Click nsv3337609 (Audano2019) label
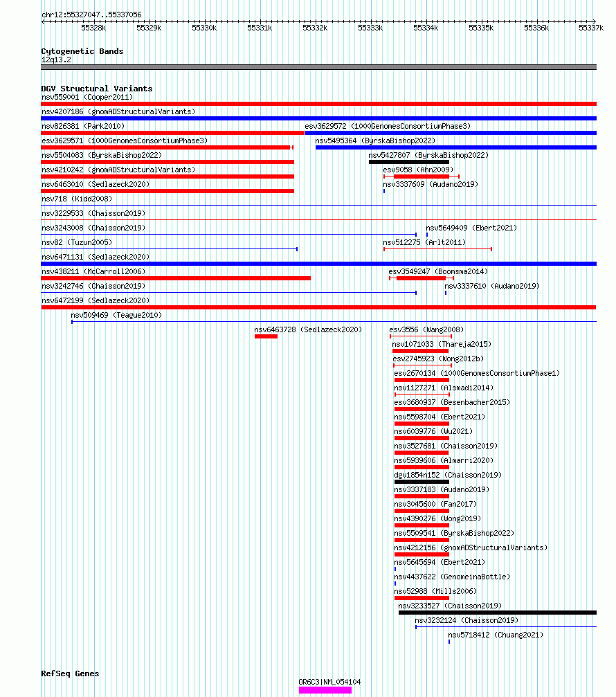 pyautogui.click(x=431, y=185)
